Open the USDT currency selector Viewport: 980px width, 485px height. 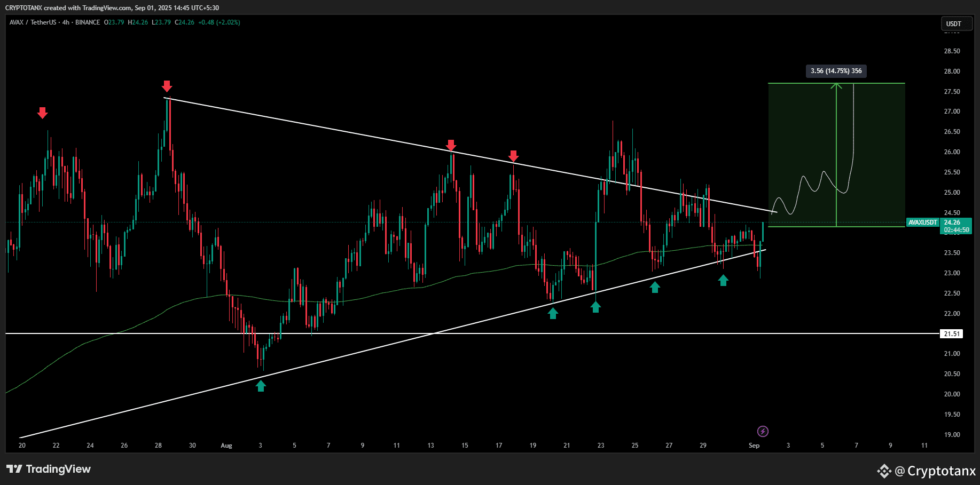[956, 23]
